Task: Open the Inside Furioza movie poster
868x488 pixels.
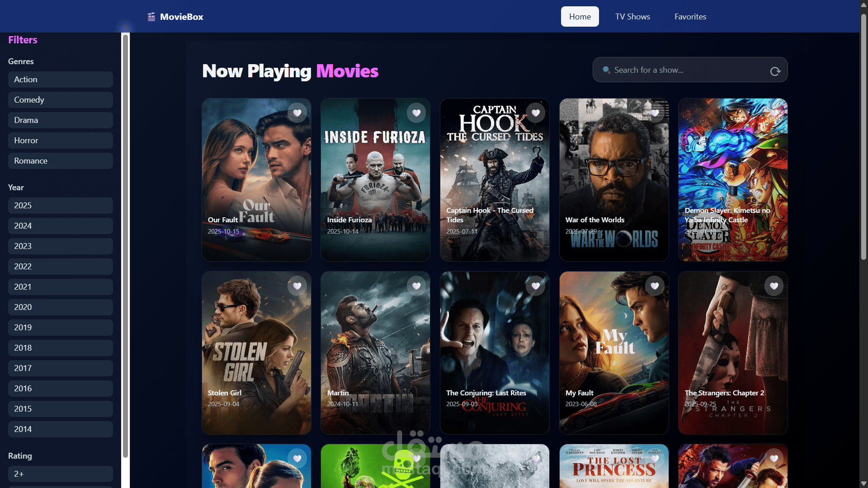Action: click(x=375, y=180)
